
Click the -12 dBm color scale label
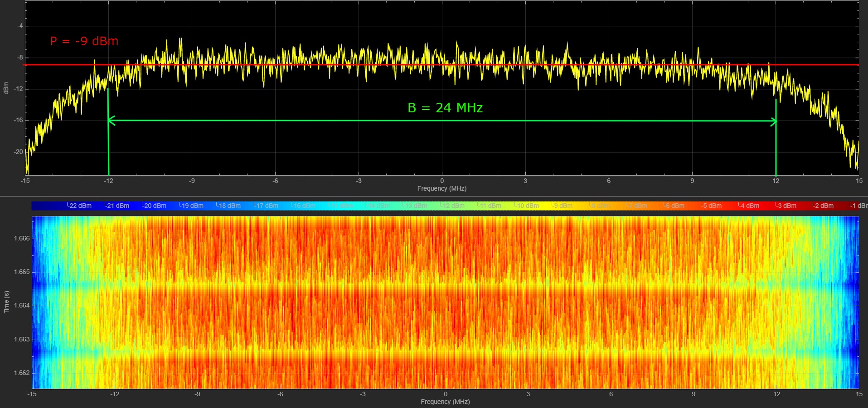453,206
